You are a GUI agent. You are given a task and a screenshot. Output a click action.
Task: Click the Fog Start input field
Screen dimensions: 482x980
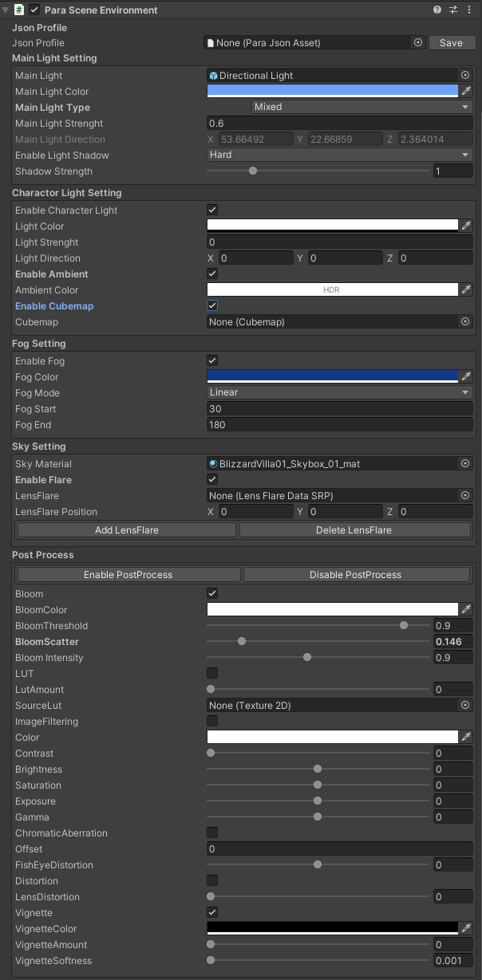pos(339,408)
